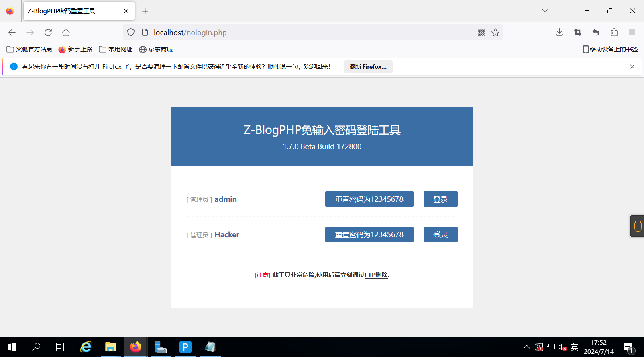
Task: Bookmark this page with the star icon
Action: tap(495, 33)
